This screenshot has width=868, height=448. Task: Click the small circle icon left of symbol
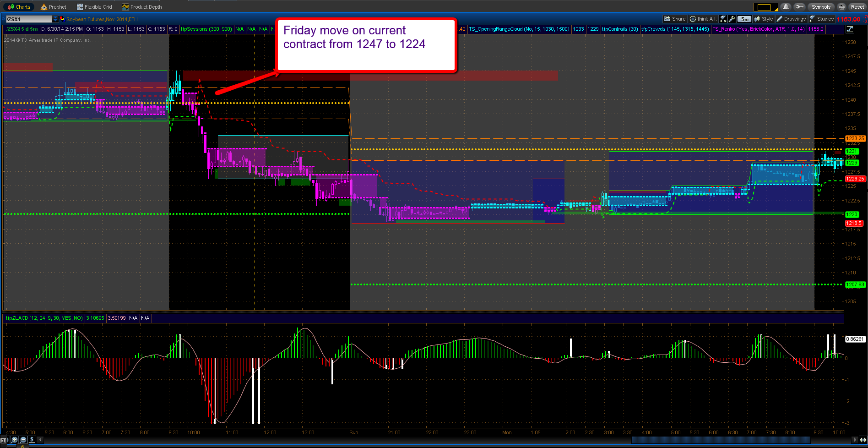[x=3, y=19]
